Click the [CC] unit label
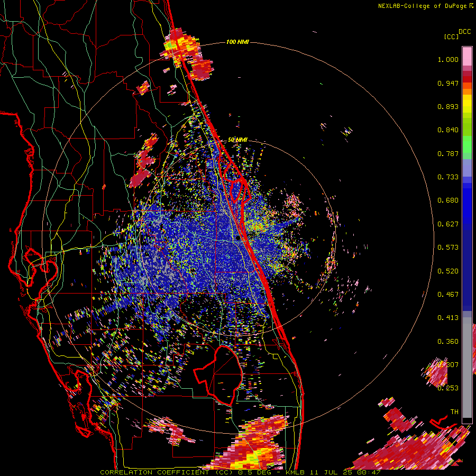Image resolution: width=476 pixels, height=476 pixels. point(451,36)
